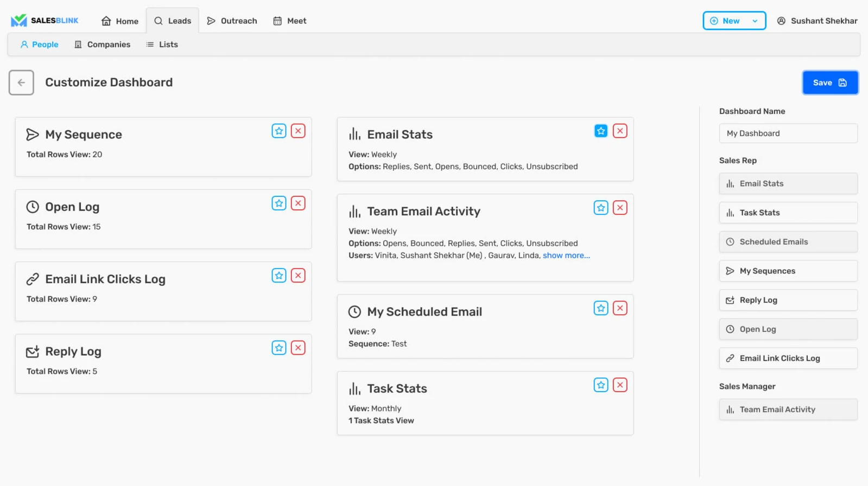The height and width of the screenshot is (486, 868).
Task: Add Scheduled Emails widget from sidebar
Action: coord(788,242)
